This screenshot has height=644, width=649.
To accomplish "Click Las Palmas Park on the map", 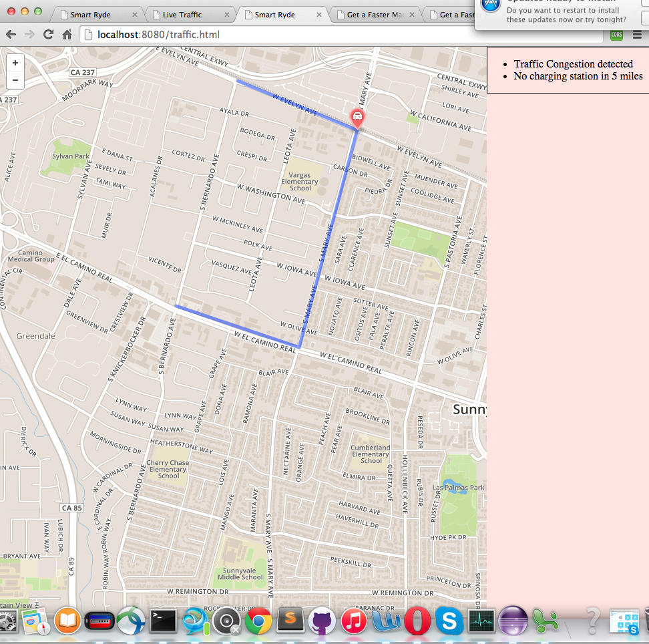I will pyautogui.click(x=458, y=488).
